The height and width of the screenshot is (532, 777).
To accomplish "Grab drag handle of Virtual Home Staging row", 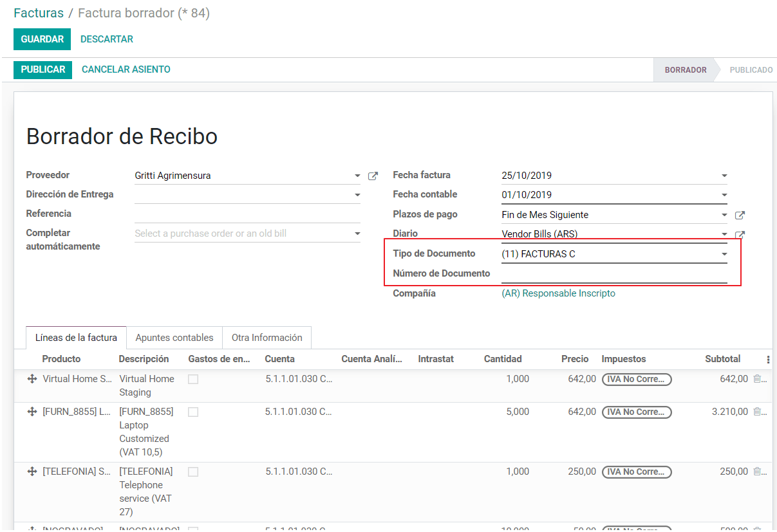I will [x=32, y=379].
